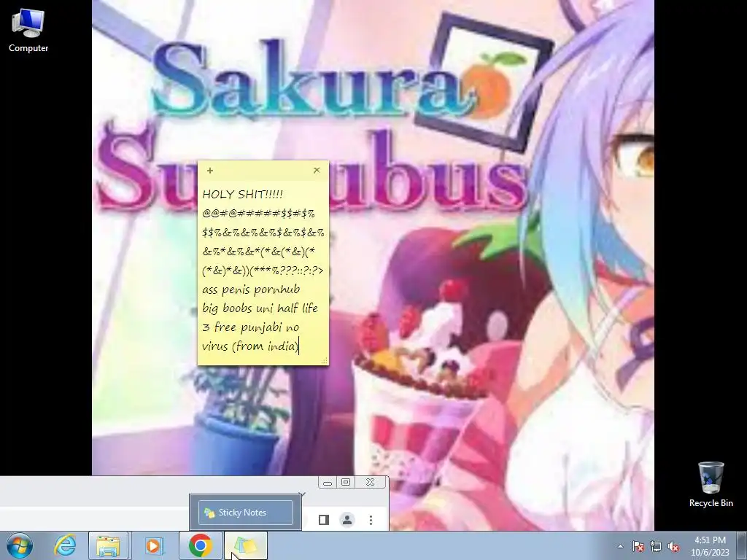Choose the Sticky Notes preview thumbnail

[x=245, y=513]
